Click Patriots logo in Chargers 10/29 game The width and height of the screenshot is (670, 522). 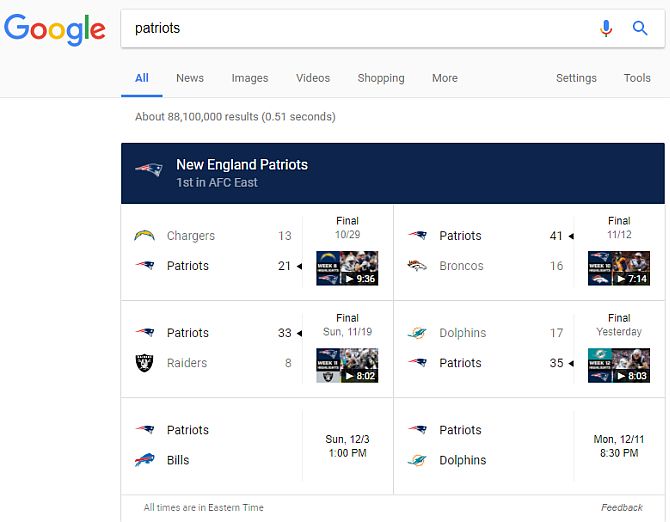point(144,265)
